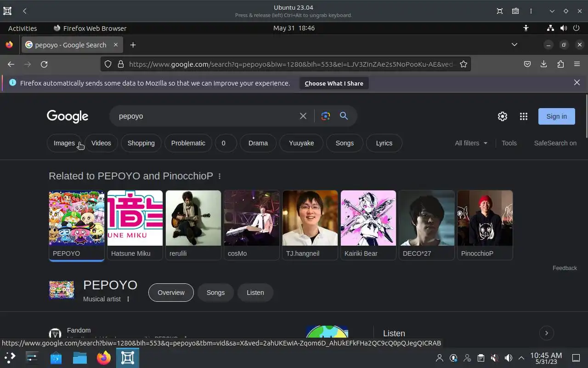Click the Sign in button
The height and width of the screenshot is (368, 588).
(557, 116)
